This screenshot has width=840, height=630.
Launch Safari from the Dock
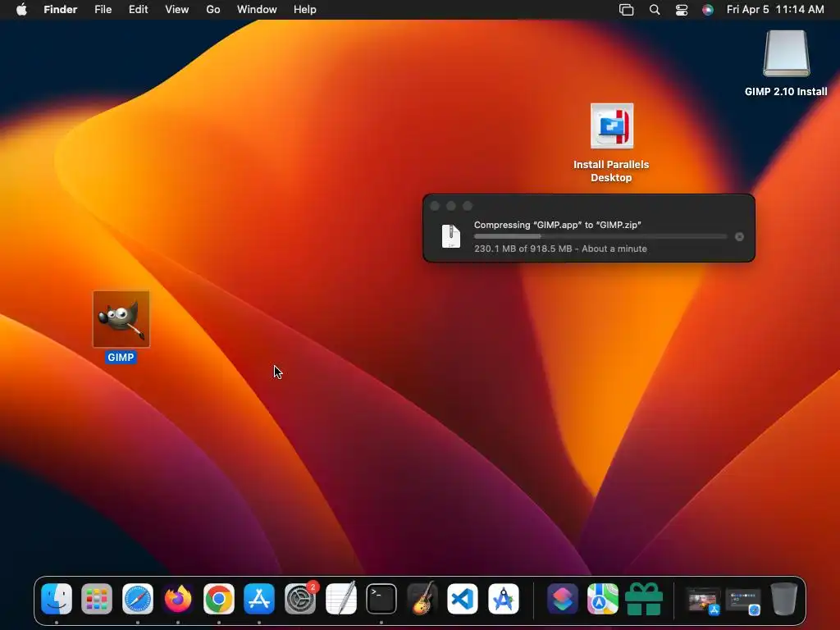(x=138, y=598)
